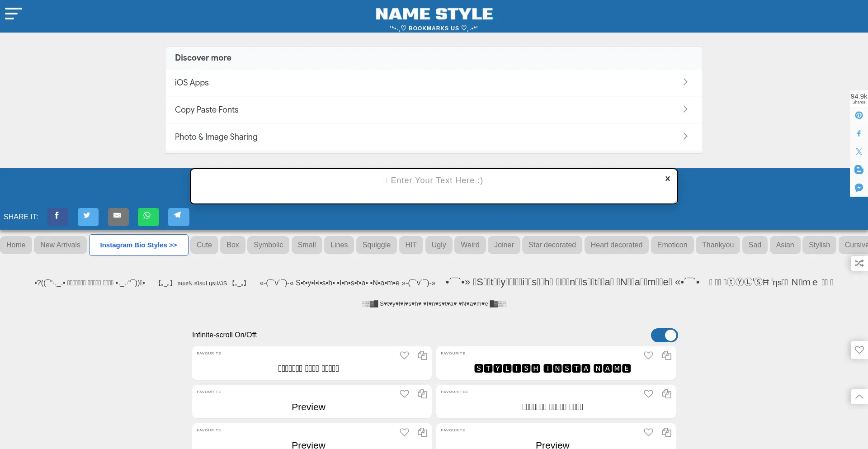The width and height of the screenshot is (868, 449).
Task: Click the heart-separated Stylish Insta Name sample
Action: point(434,304)
